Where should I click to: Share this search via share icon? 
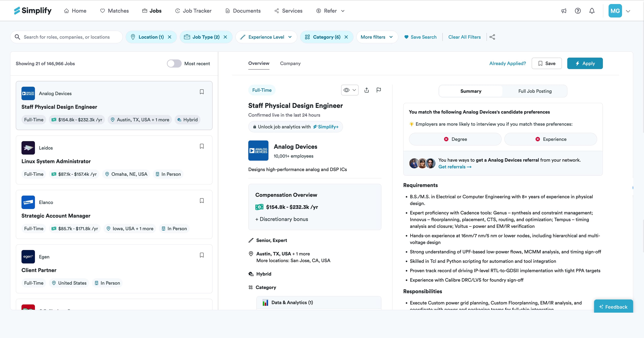click(492, 37)
